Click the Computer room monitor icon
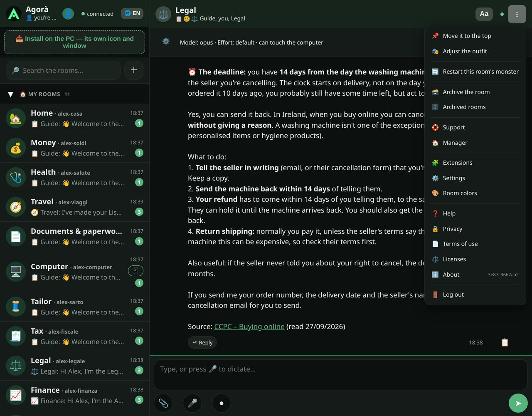532x416 pixels. click(x=16, y=272)
